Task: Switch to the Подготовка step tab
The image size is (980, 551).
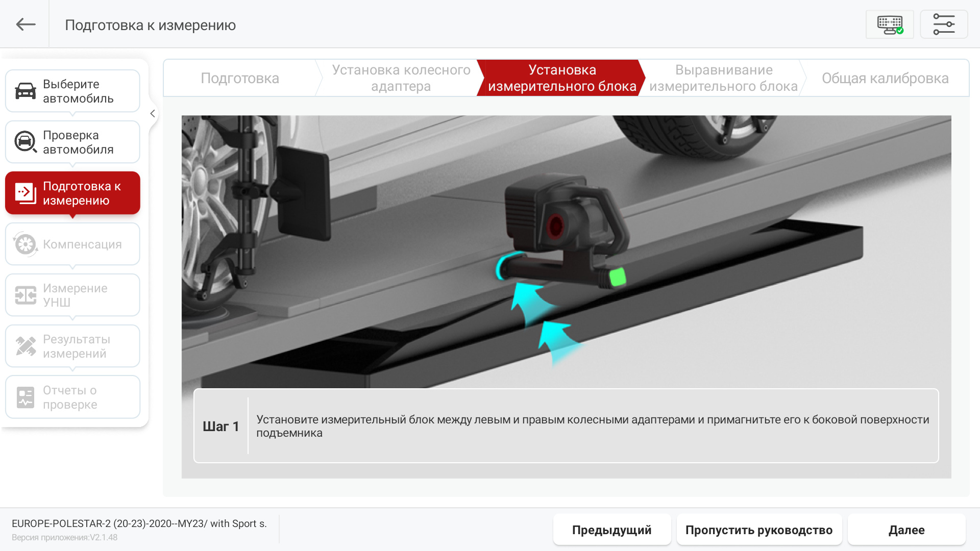Action: click(x=240, y=78)
